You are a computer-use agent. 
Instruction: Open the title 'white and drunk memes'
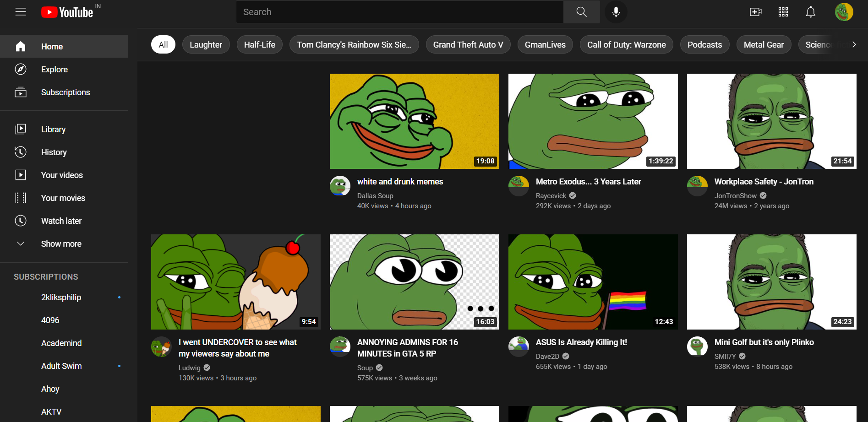tap(400, 182)
